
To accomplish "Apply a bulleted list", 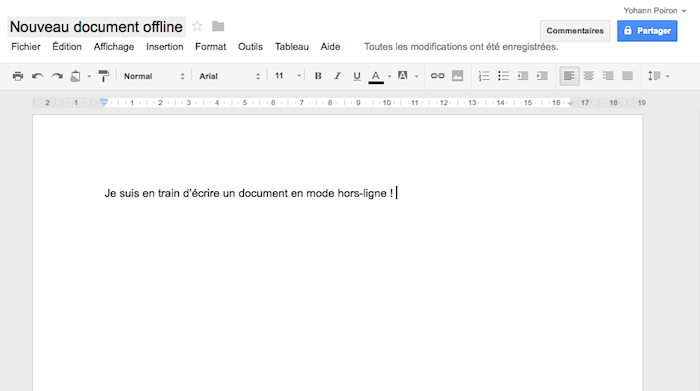I will pos(503,76).
